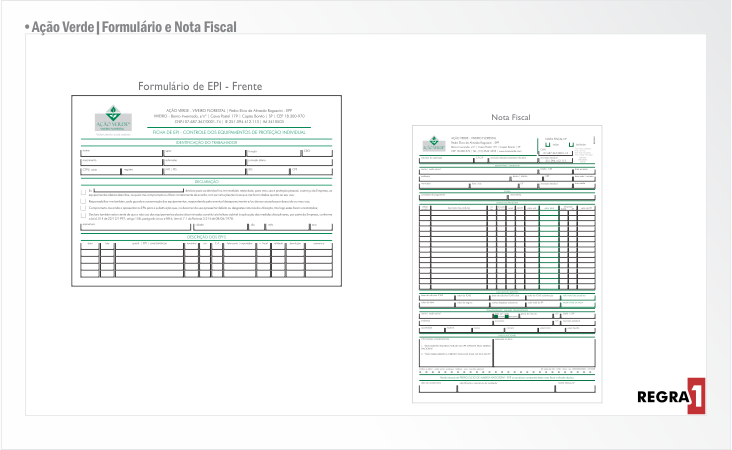Click the 'DECLARAÇÃO' section header
Screen dimensions: 732x450
[x=206, y=182]
